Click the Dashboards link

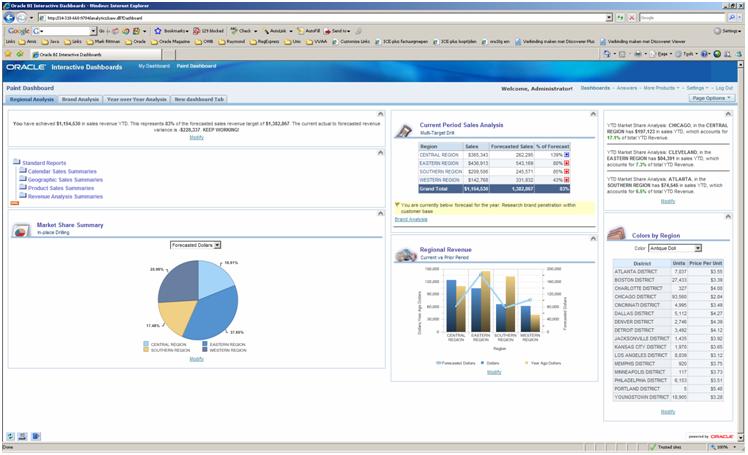pyautogui.click(x=595, y=88)
